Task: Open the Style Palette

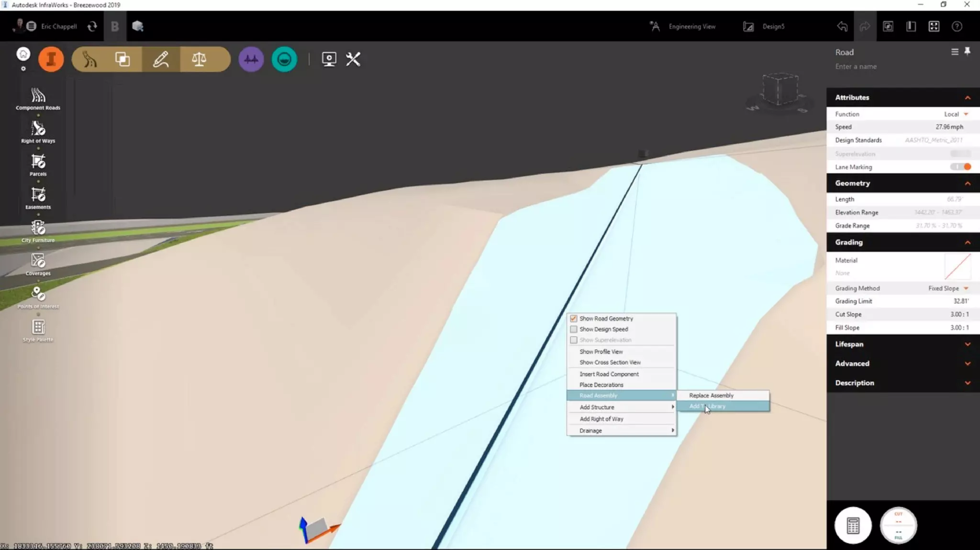Action: coord(38,330)
